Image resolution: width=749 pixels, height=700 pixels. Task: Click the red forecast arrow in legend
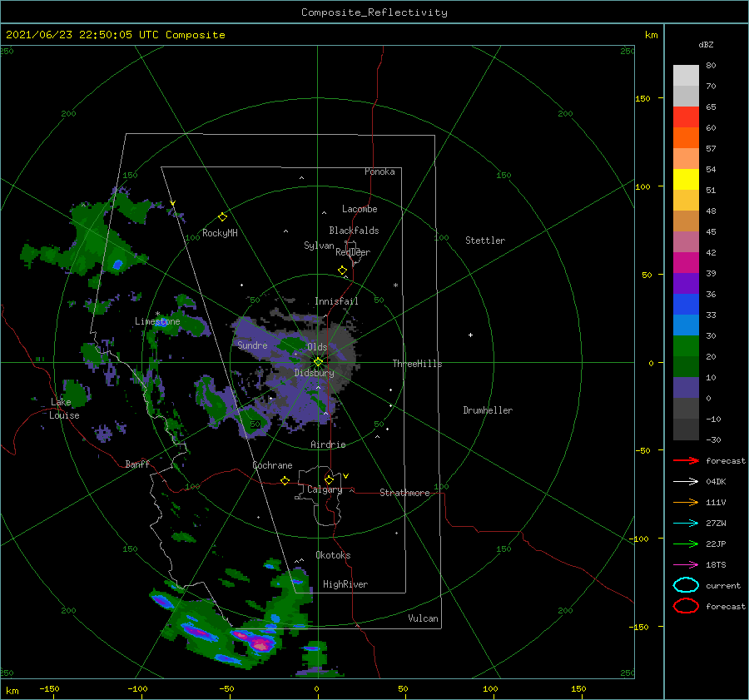[x=686, y=460]
